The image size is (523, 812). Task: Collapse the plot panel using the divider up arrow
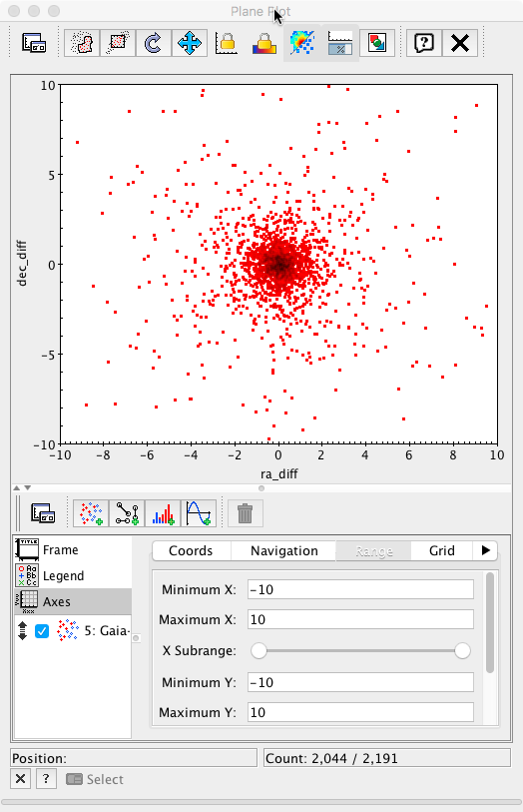[17, 487]
